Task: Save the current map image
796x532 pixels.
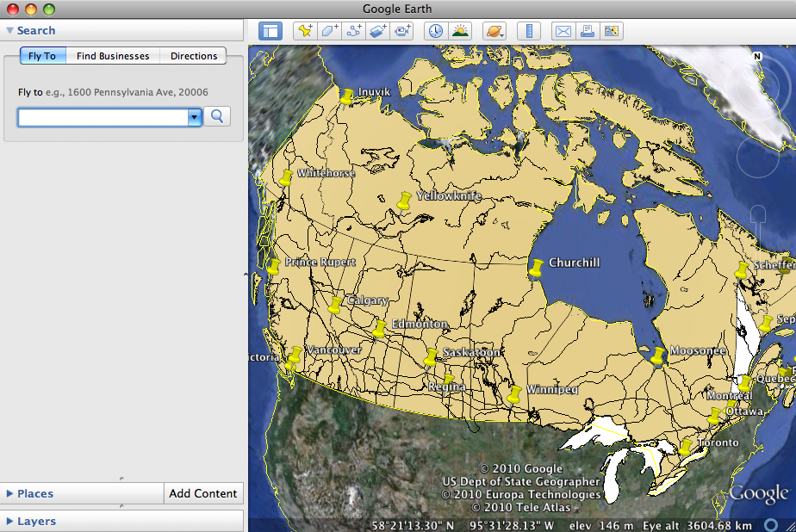Action: click(612, 30)
